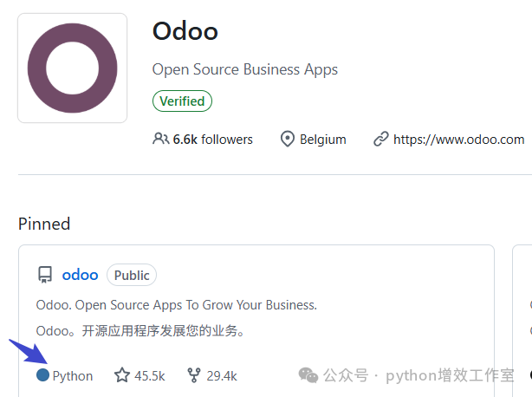The image size is (532, 397).
Task: Click the fork icon on odoo repo
Action: (194, 375)
